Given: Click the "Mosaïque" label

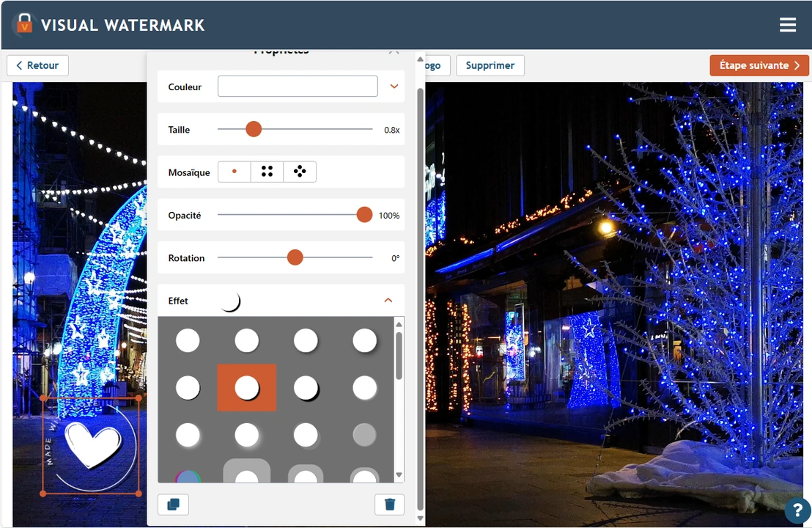Looking at the screenshot, I should coord(189,172).
